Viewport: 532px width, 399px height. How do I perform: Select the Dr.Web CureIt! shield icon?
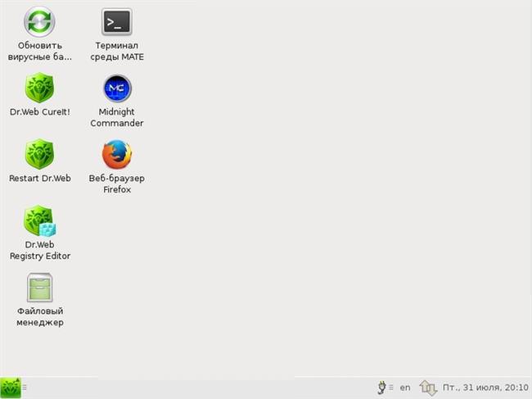pyautogui.click(x=40, y=88)
